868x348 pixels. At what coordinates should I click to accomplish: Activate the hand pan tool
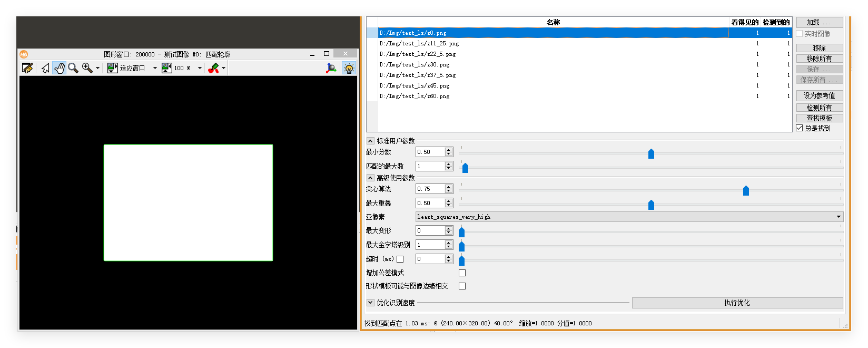60,68
